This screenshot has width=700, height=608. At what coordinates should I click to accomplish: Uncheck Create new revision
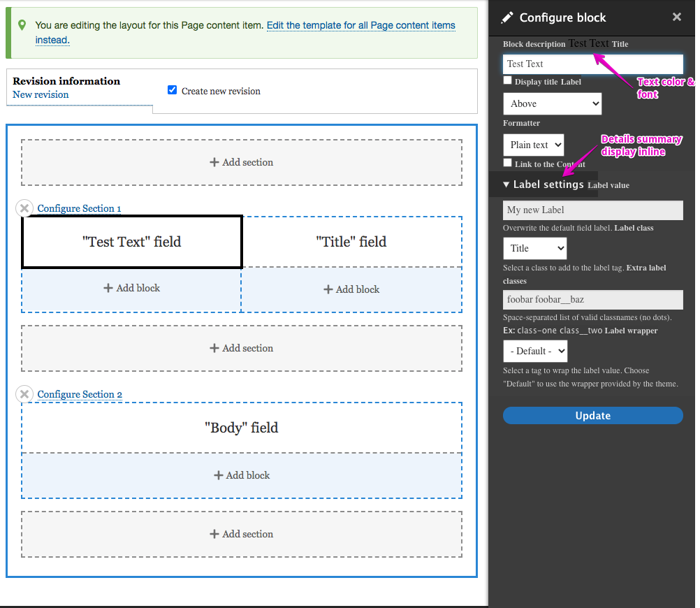[x=171, y=89]
